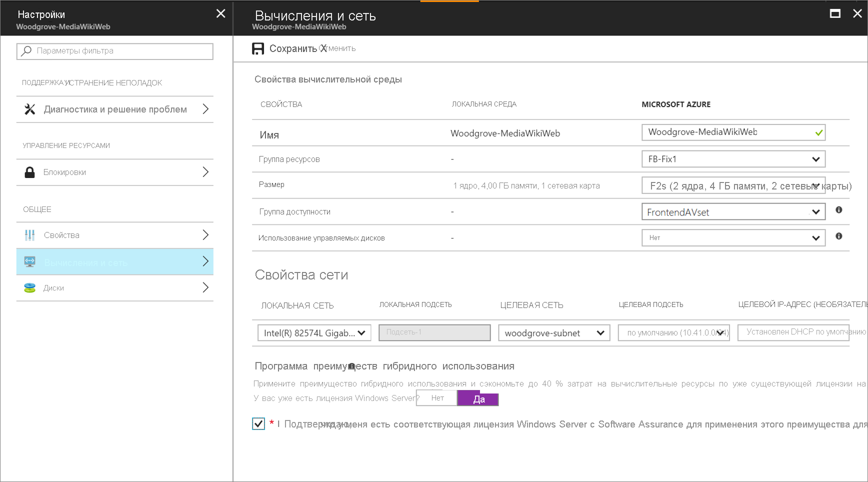
Task: Open the Intel(R) 82574L local network dropdown
Action: coord(314,333)
